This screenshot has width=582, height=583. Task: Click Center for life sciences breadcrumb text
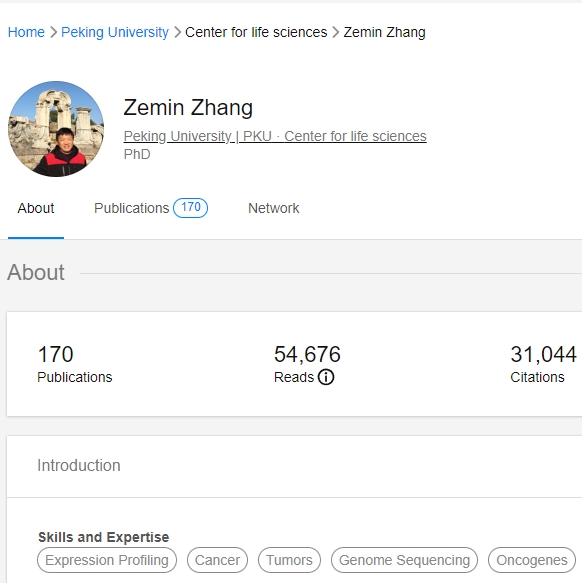coord(256,32)
